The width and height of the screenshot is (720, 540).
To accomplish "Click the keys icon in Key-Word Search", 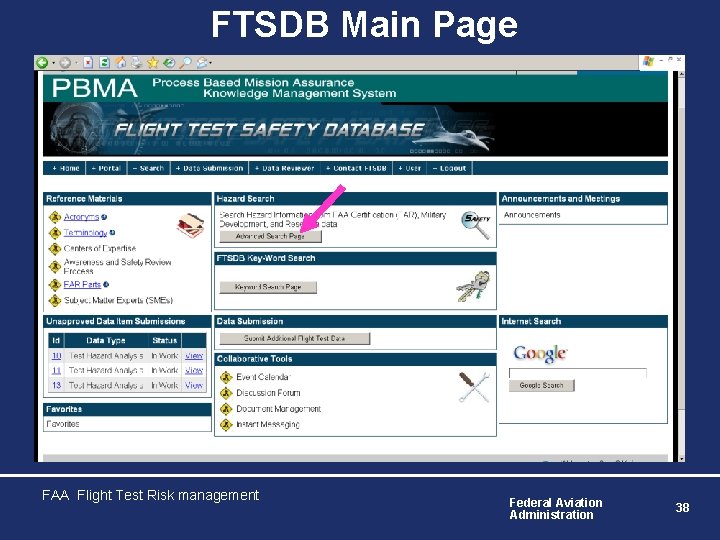I will (473, 286).
